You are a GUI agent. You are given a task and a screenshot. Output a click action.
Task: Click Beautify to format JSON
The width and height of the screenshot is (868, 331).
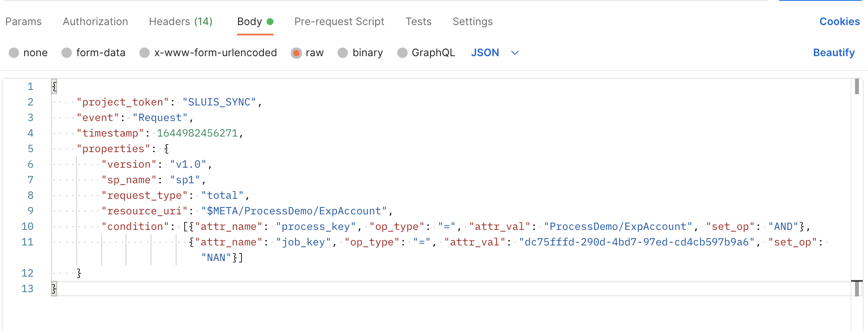point(834,53)
